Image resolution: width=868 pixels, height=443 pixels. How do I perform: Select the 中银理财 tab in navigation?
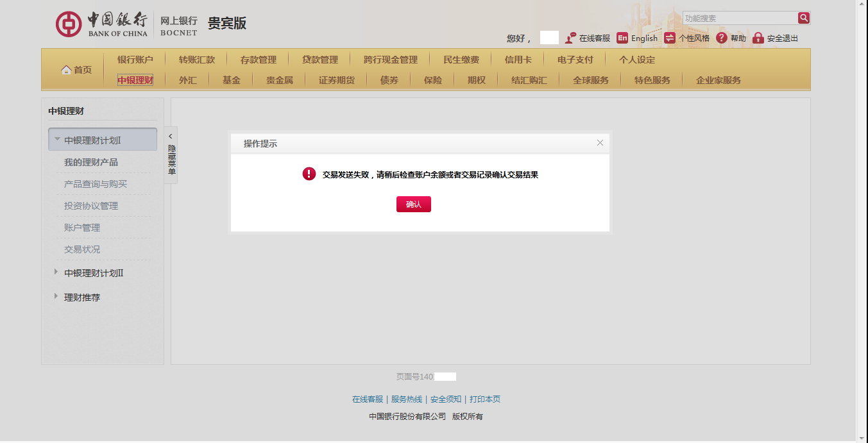[135, 80]
